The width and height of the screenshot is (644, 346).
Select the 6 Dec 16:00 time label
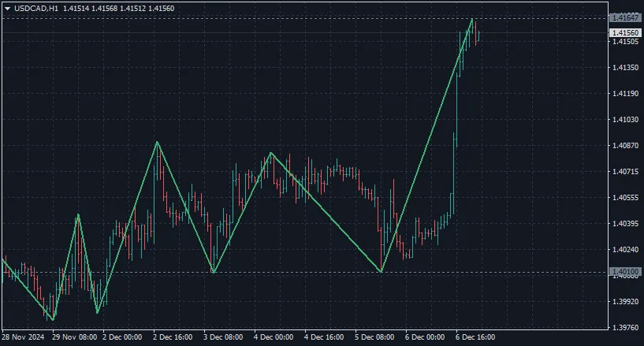[475, 337]
